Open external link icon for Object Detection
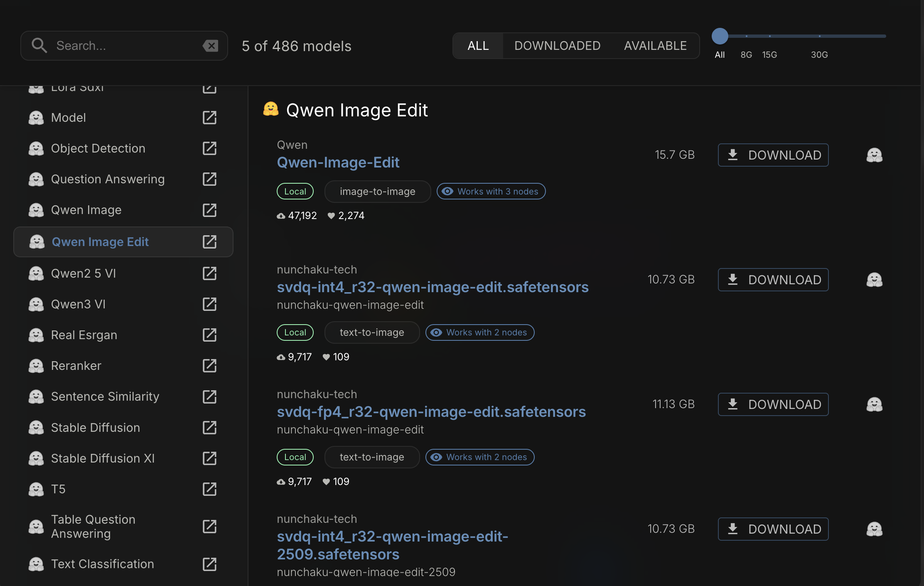 click(209, 148)
